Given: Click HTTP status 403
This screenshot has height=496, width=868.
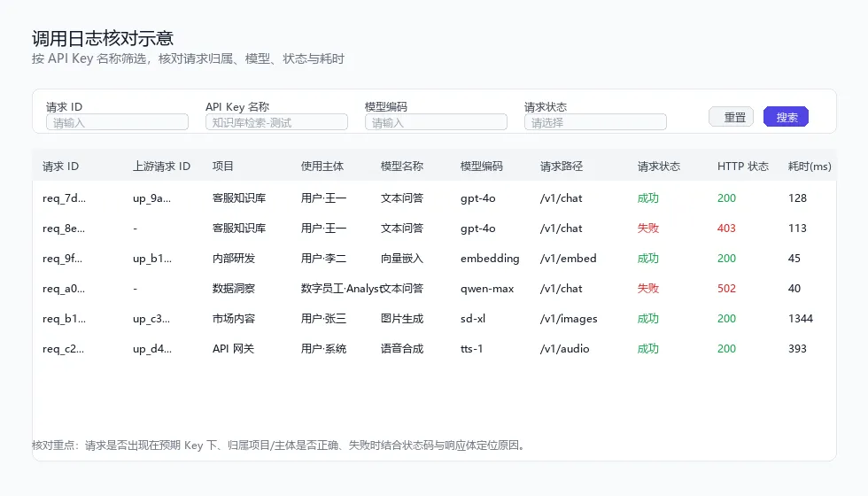Looking at the screenshot, I should (x=726, y=229).
